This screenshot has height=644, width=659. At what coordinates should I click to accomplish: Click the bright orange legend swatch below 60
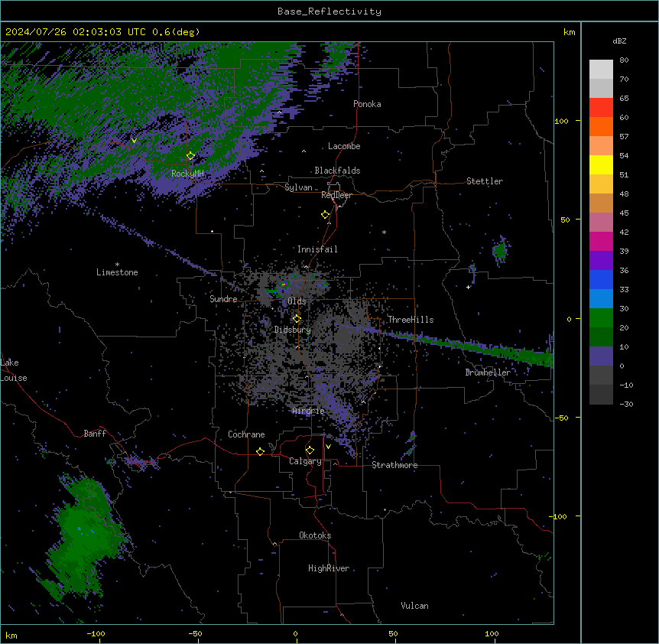point(601,126)
